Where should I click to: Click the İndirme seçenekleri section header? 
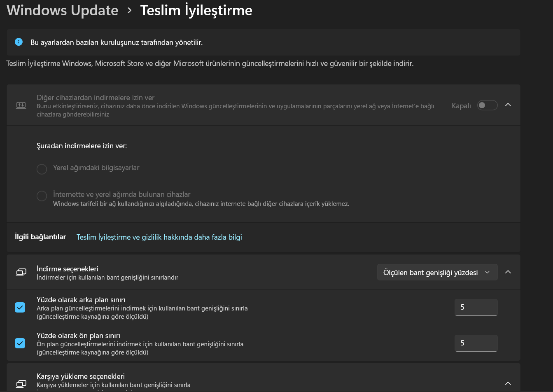pyautogui.click(x=264, y=272)
